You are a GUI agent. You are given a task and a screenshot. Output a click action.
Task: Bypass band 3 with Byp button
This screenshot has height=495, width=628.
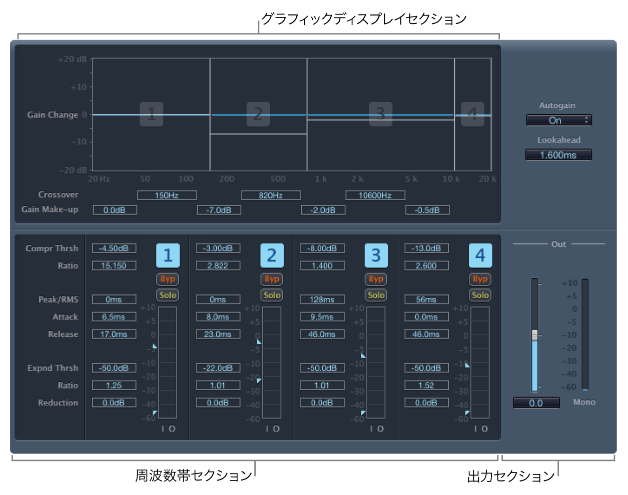pos(376,279)
